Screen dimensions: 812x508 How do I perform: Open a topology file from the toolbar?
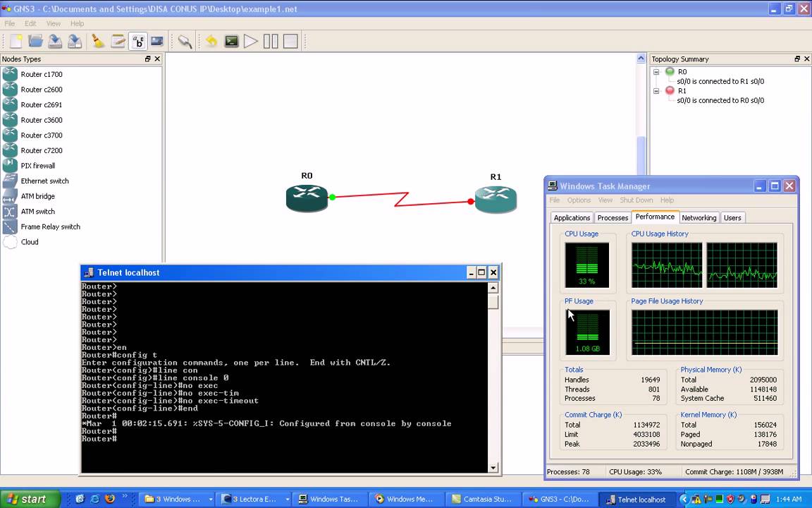pyautogui.click(x=35, y=41)
